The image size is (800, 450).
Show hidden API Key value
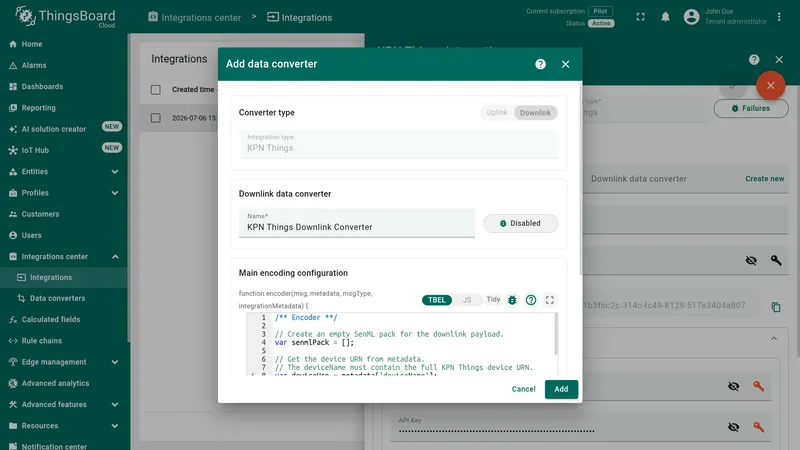click(734, 427)
